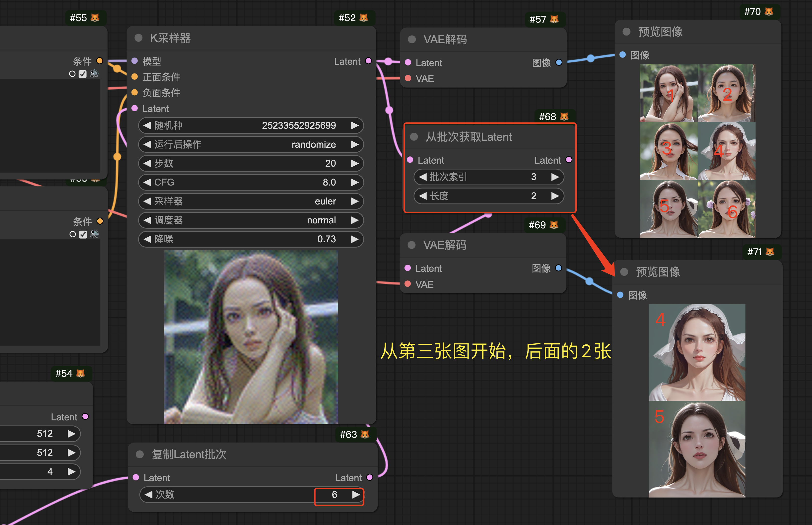Click the collapse dot on the K采样器 node
This screenshot has height=525, width=812.
pyautogui.click(x=138, y=38)
